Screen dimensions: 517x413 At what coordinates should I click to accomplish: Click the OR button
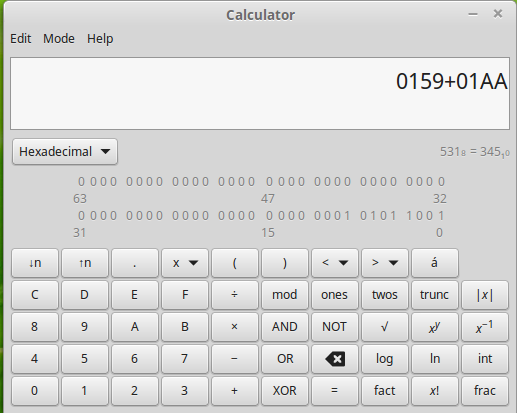(285, 359)
